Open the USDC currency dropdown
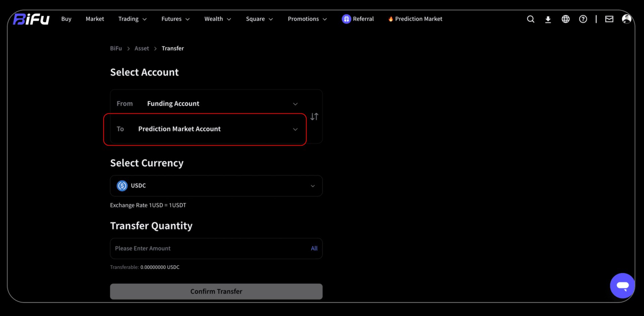The height and width of the screenshot is (316, 644). [216, 186]
